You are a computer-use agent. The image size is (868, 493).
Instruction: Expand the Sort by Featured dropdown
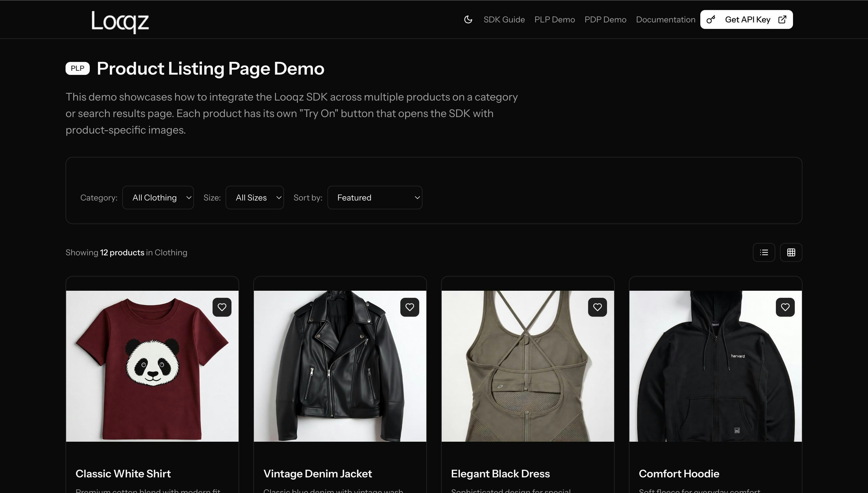tap(375, 197)
